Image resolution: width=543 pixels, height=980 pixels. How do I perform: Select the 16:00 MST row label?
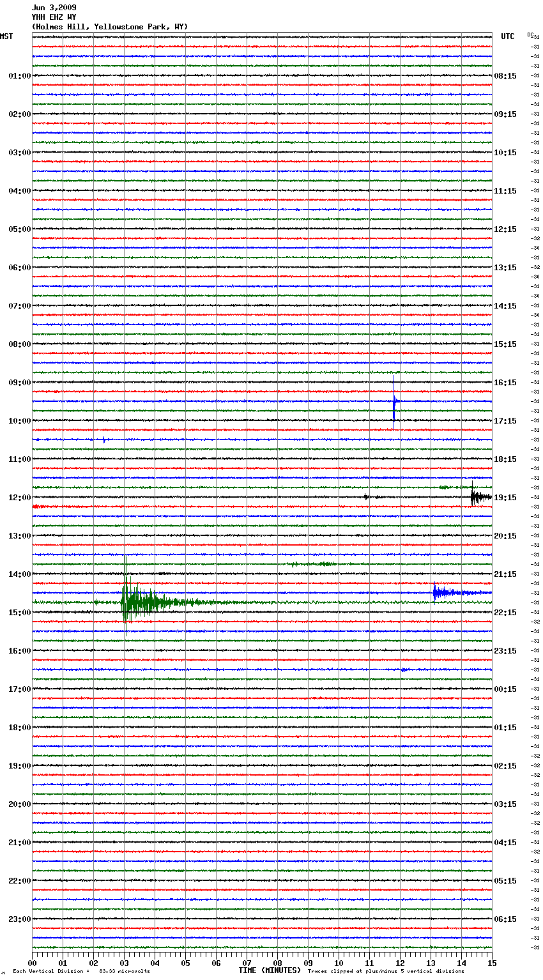pyautogui.click(x=20, y=651)
